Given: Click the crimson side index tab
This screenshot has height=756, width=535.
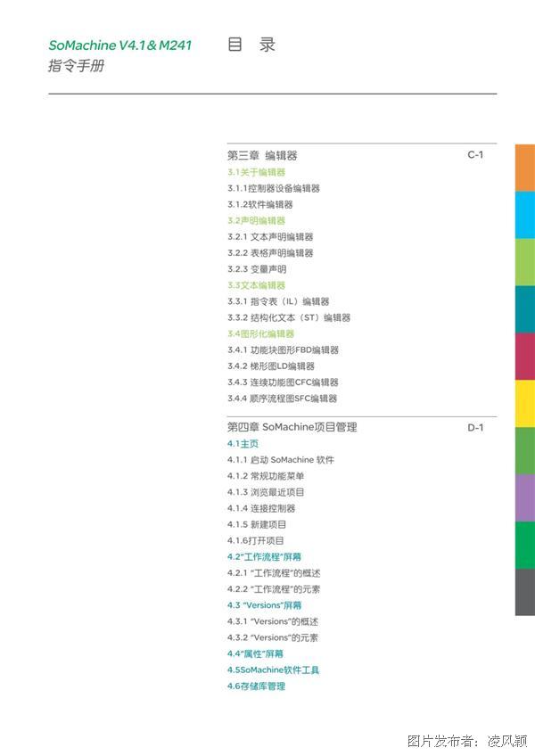Looking at the screenshot, I should pos(525,357).
